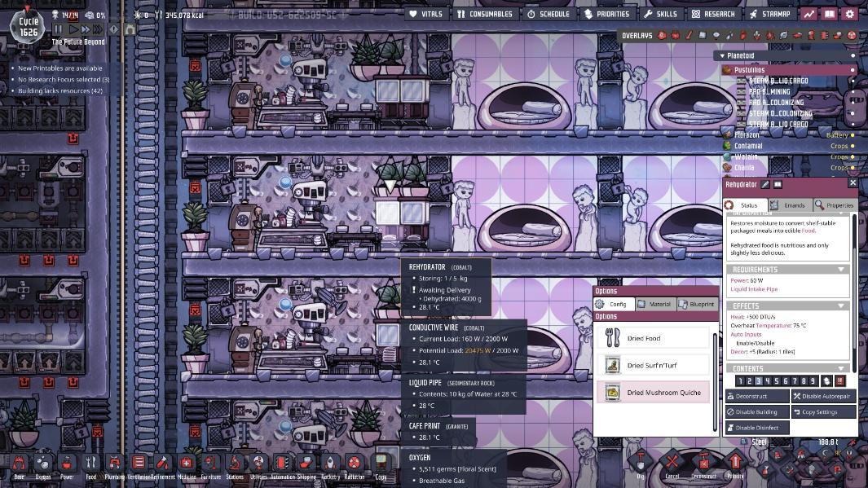The image size is (868, 488).
Task: Open the game settings gear icon
Action: pyautogui.click(x=850, y=14)
